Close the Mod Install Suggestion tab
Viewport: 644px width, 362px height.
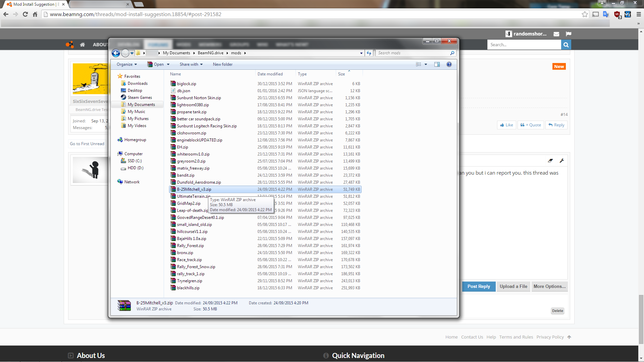(63, 4)
